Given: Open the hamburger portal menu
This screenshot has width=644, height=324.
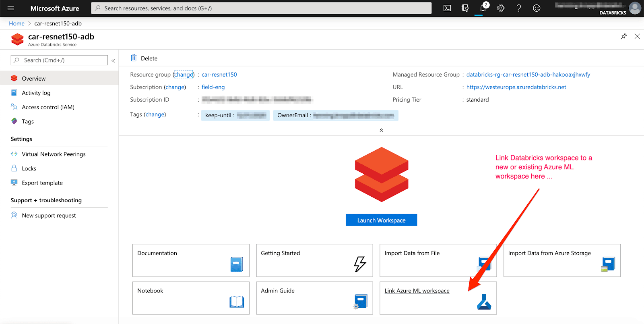Looking at the screenshot, I should tap(11, 8).
